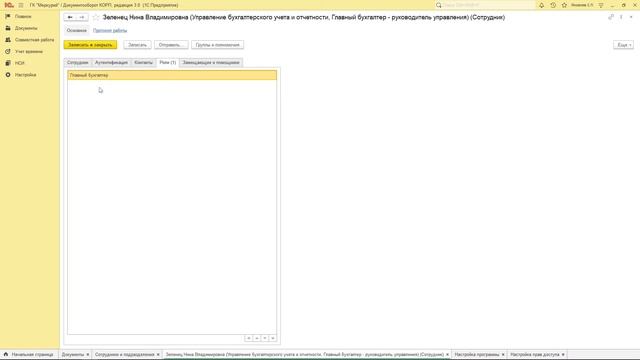Open the Настройка section
Image resolution: width=640 pixels, height=360 pixels.
coord(25,75)
